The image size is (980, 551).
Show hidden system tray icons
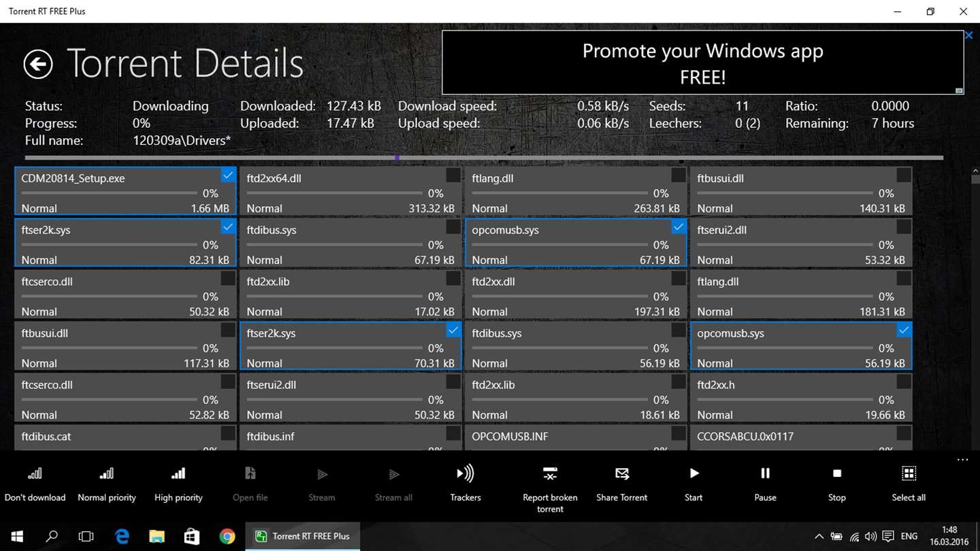pyautogui.click(x=819, y=536)
